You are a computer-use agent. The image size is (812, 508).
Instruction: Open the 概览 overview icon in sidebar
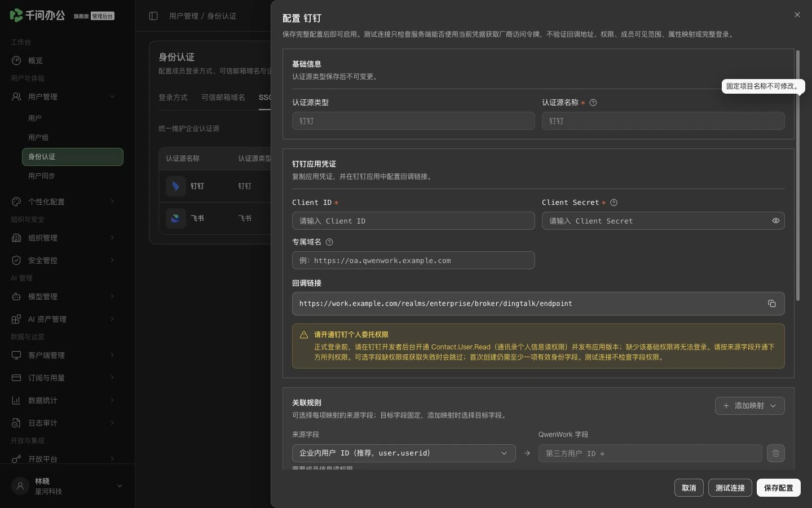tap(16, 60)
